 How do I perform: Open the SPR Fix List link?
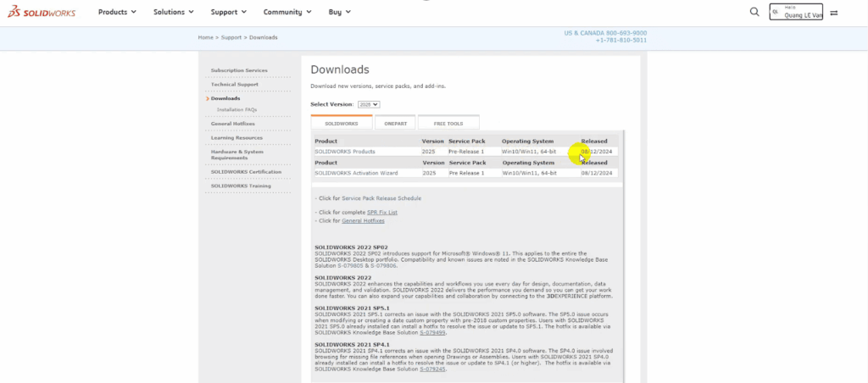pos(382,213)
